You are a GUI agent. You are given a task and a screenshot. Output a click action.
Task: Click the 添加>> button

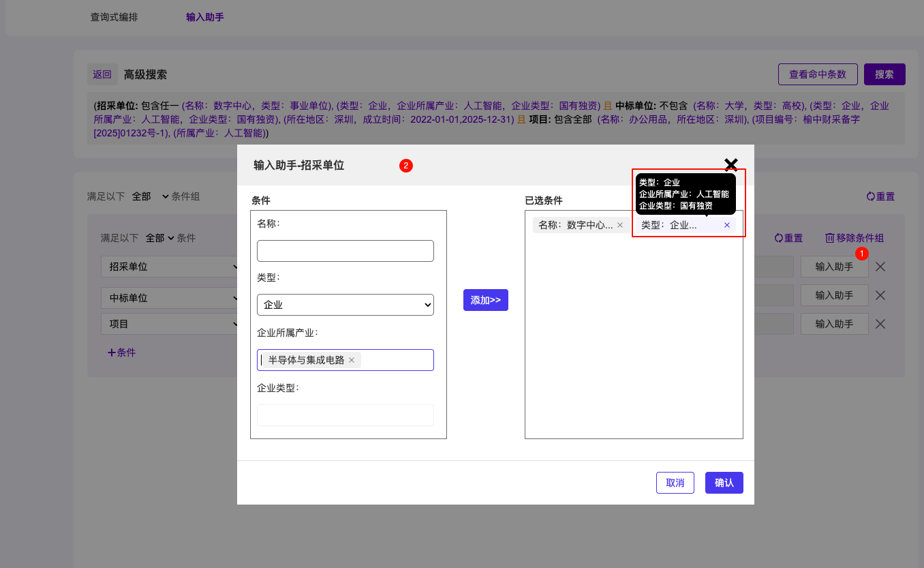click(x=486, y=300)
